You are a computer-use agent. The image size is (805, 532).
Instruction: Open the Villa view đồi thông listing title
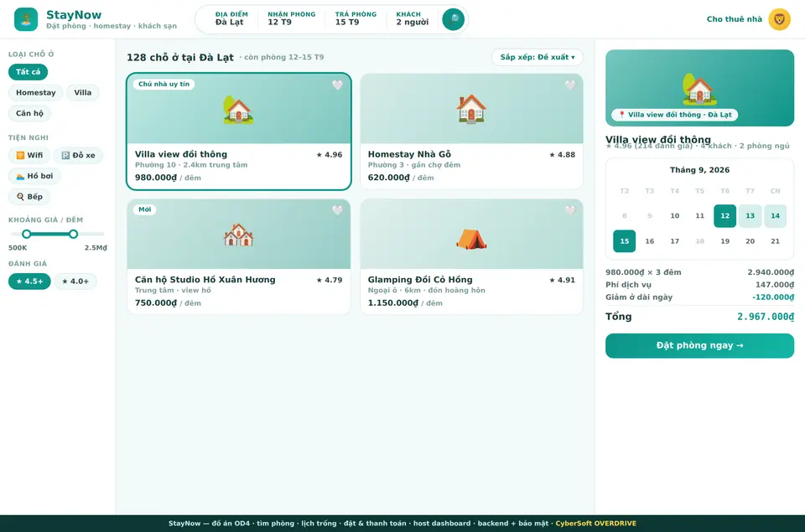pos(181,154)
